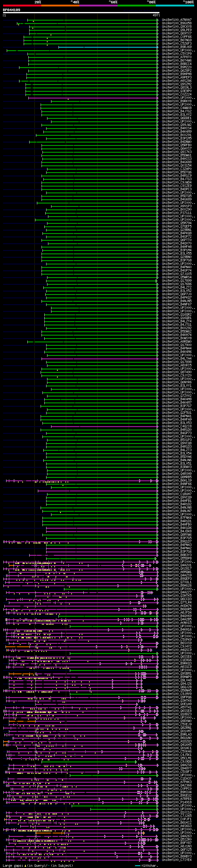This screenshot has height=868, width=197.
Task: Select the label UniRef100_B7FNK6
Action: 177,518
